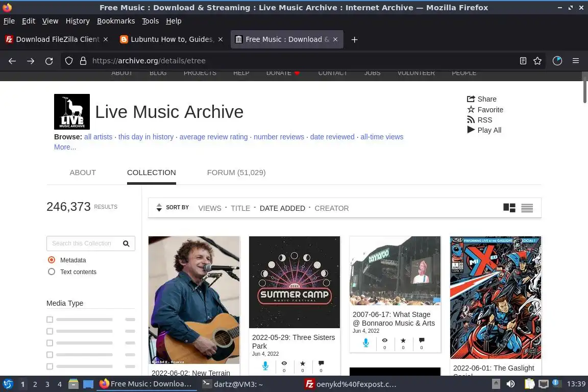
Task: Open the Firefox account circle icon
Action: pos(557,61)
